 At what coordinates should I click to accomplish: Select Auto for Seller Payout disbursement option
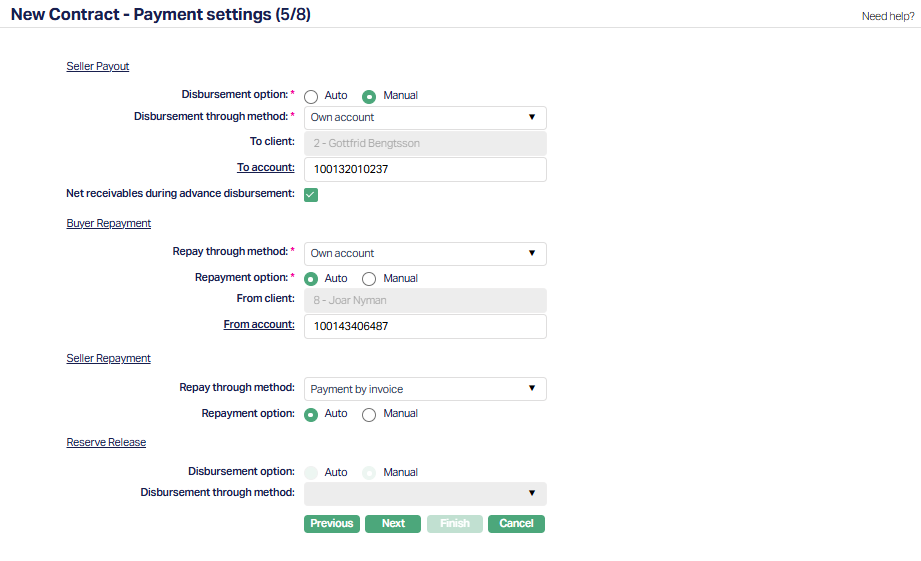[311, 96]
